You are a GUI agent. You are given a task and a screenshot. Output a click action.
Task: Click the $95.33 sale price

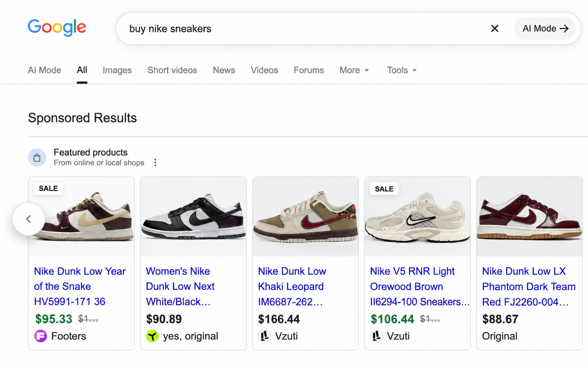(54, 319)
